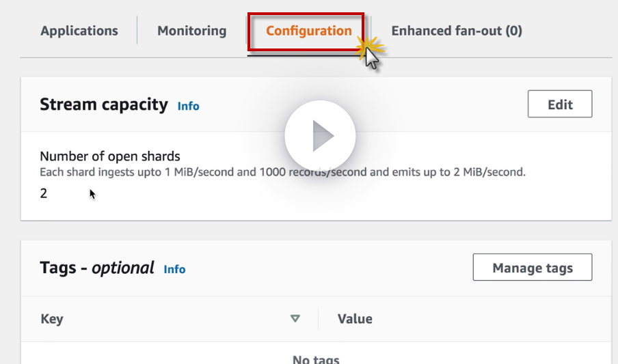Click the Value column header

tap(355, 319)
